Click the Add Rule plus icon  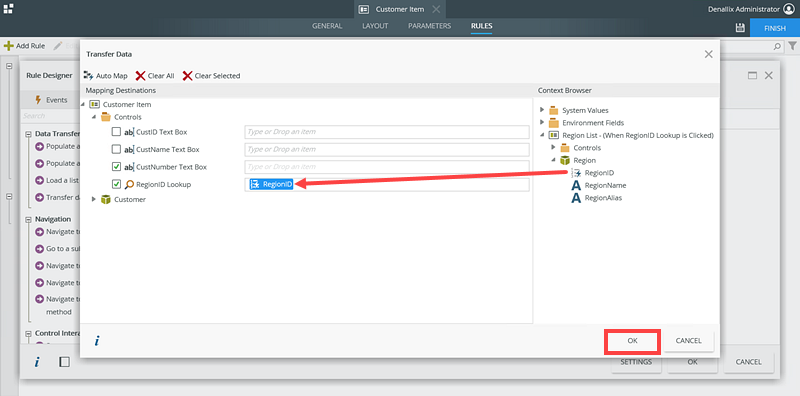(9, 46)
